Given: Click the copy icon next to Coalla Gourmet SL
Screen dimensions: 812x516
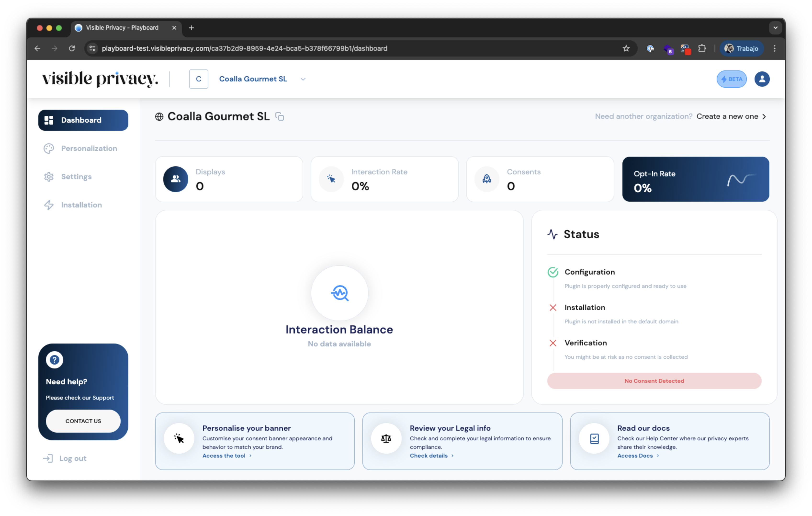Looking at the screenshot, I should point(280,116).
